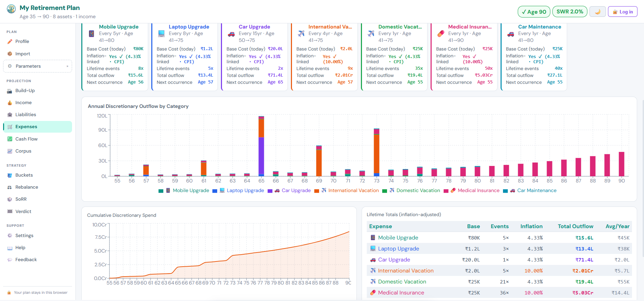Click the Buckets strategy icon
Image resolution: width=644 pixels, height=301 pixels.
(10, 175)
